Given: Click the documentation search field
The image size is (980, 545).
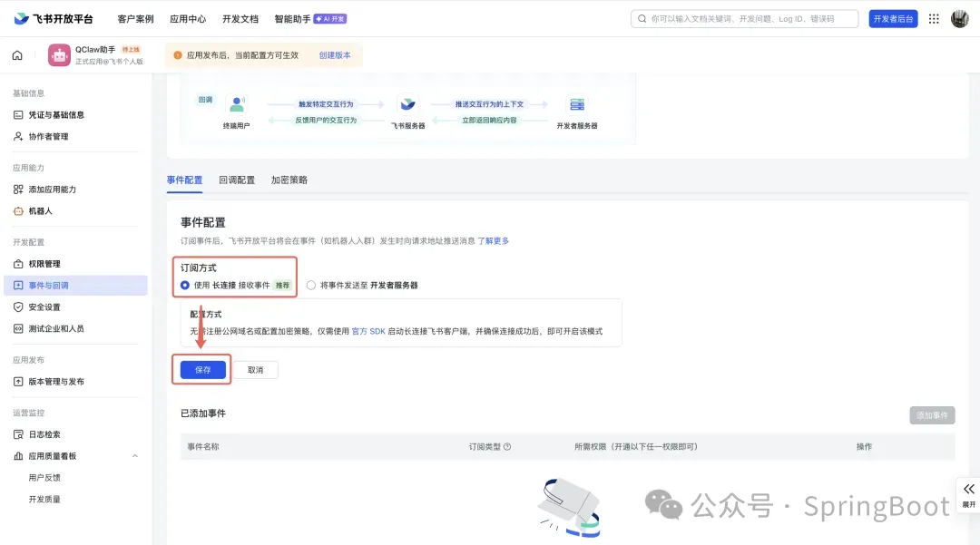Looking at the screenshot, I should [744, 19].
